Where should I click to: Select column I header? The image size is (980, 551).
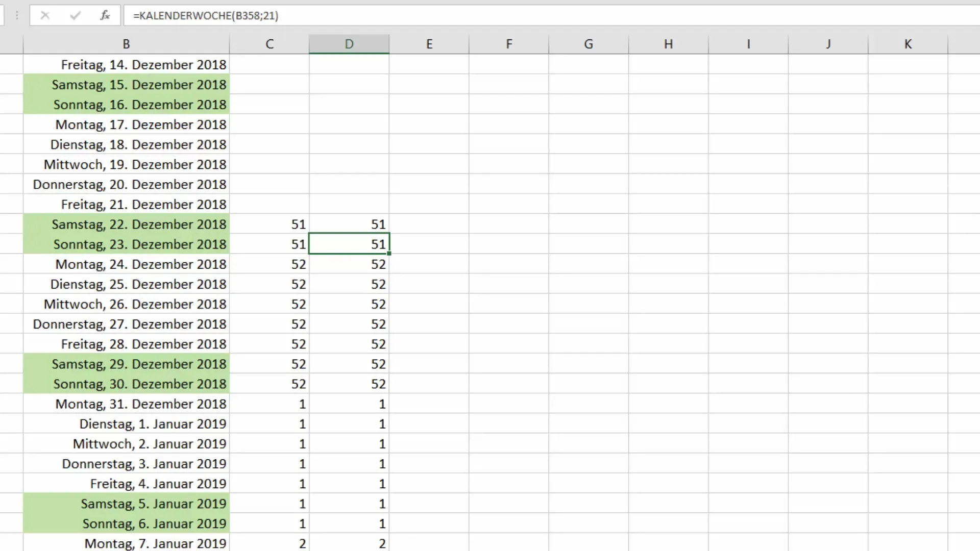point(748,44)
